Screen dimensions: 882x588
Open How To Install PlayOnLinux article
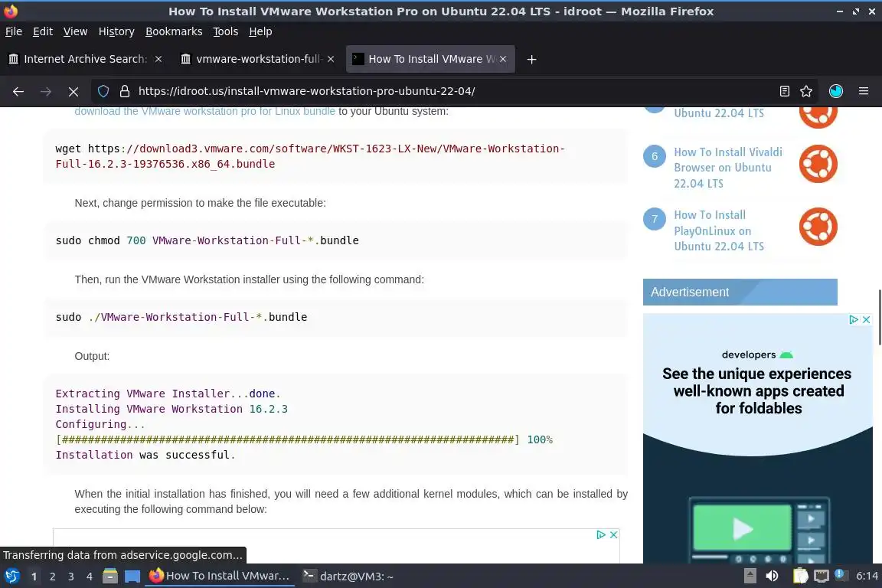[x=719, y=230]
